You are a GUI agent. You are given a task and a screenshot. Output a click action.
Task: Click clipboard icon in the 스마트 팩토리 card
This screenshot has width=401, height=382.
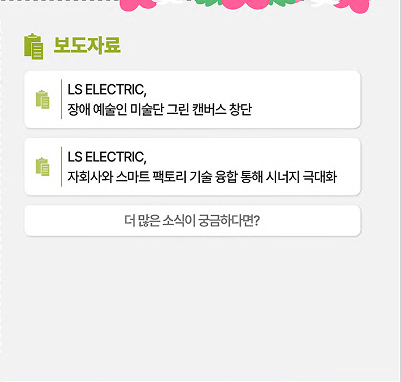pyautogui.click(x=43, y=167)
